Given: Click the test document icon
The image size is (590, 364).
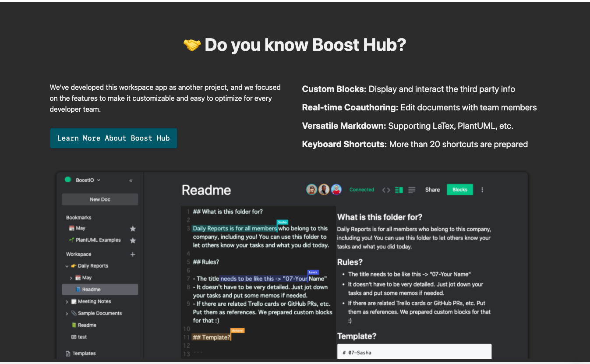Looking at the screenshot, I should [x=74, y=337].
